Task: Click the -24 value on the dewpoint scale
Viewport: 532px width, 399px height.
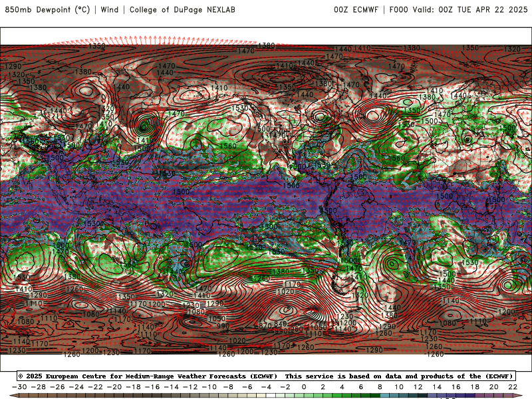Action: 76,387
